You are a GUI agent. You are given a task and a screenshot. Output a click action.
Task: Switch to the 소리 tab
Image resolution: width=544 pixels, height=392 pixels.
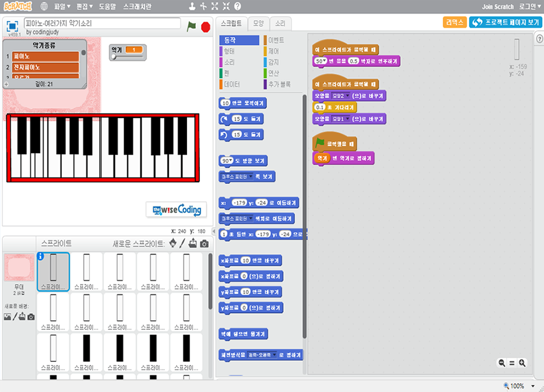[280, 24]
